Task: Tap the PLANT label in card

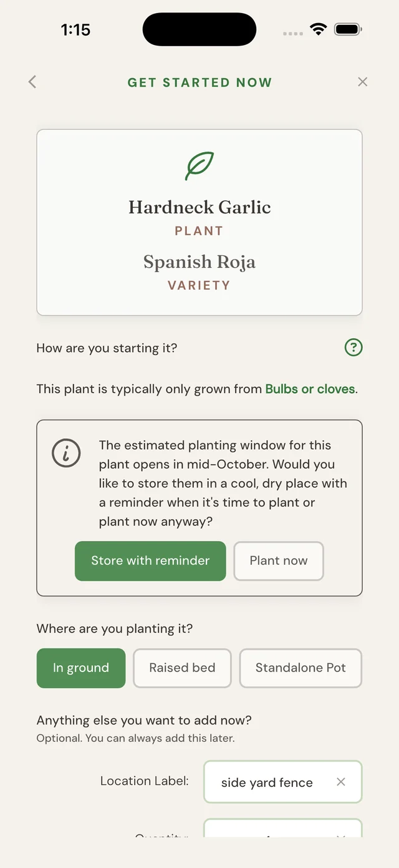Action: tap(199, 231)
